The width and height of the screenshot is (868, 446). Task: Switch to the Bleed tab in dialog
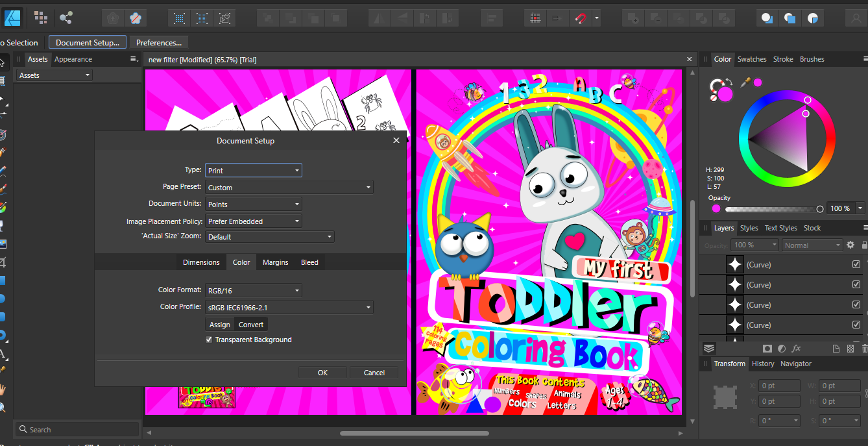(309, 262)
